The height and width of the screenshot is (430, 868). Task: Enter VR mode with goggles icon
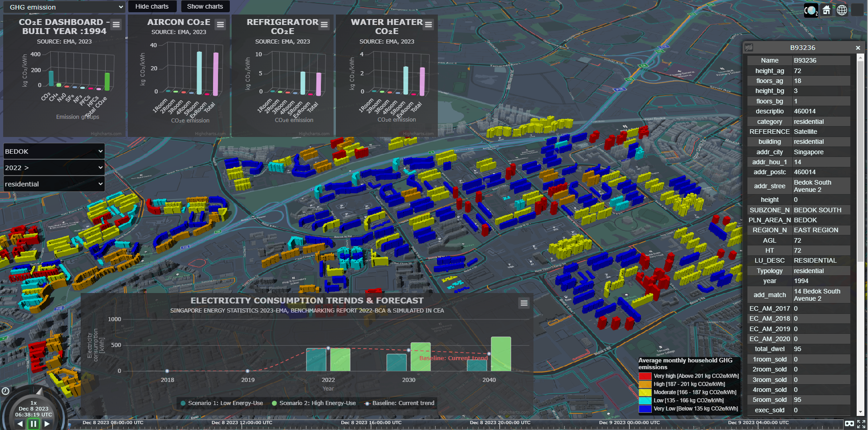(849, 424)
